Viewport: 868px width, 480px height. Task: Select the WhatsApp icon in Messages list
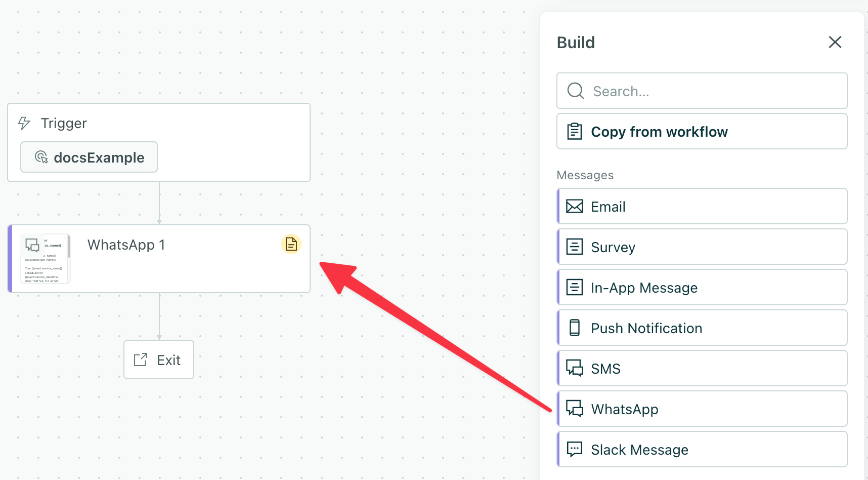pos(575,409)
